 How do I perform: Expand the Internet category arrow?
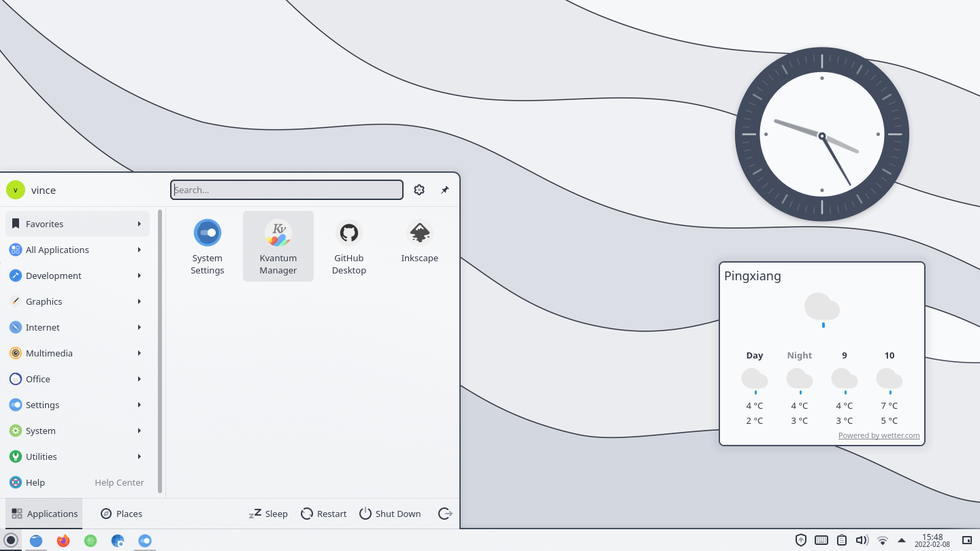coord(139,327)
